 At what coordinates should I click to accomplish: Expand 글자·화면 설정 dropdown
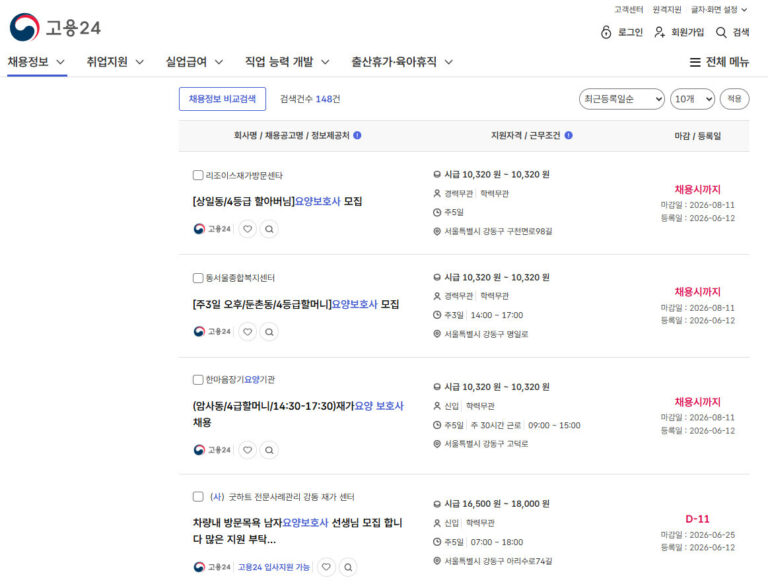click(x=719, y=9)
